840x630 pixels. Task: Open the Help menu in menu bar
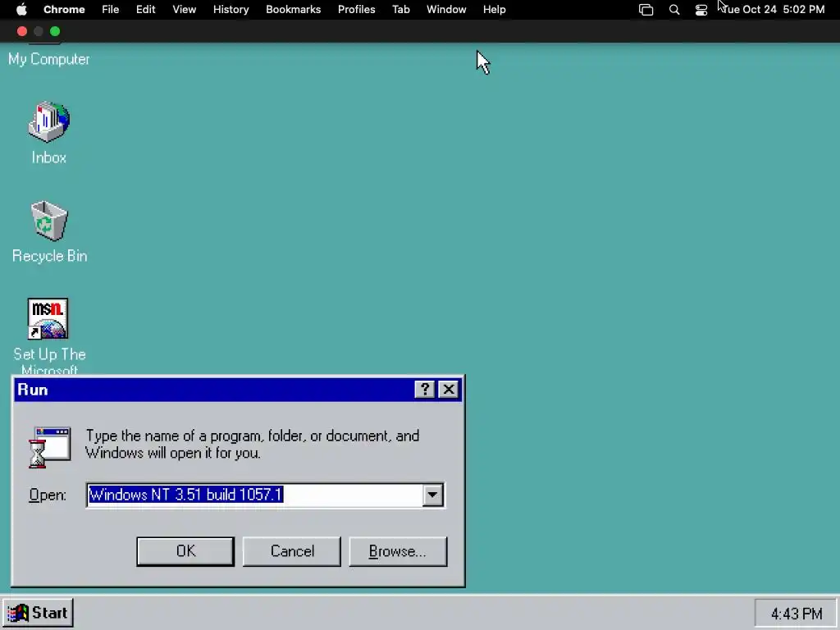click(x=494, y=10)
